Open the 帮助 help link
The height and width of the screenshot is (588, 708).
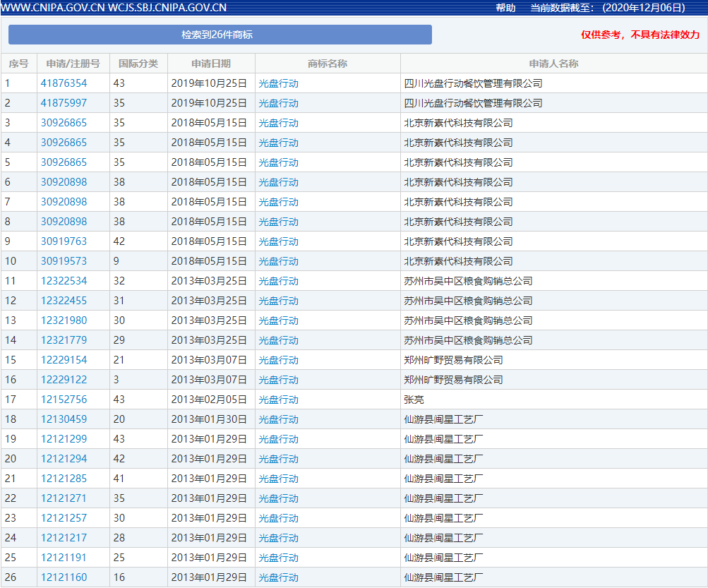[x=505, y=8]
